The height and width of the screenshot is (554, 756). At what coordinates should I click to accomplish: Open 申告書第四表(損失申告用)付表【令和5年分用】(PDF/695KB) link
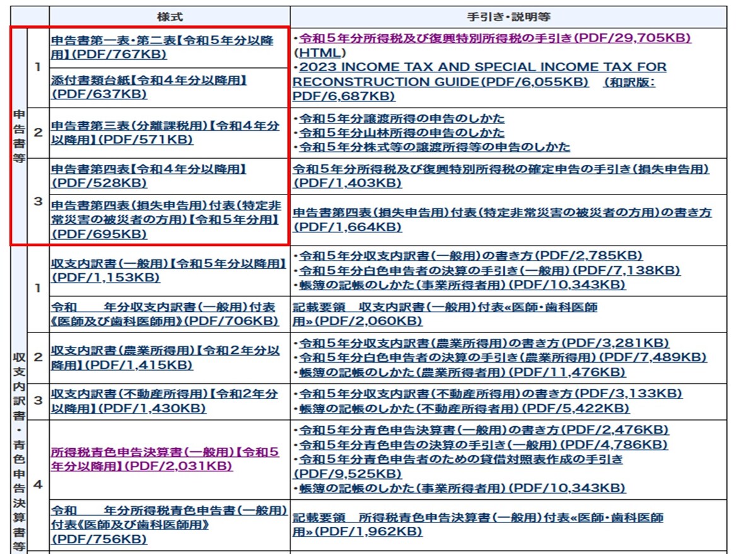point(166,220)
